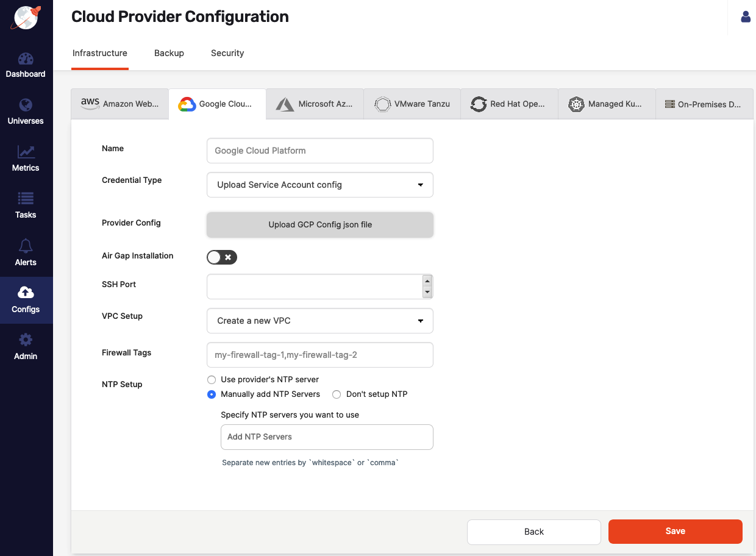This screenshot has height=556, width=756.
Task: Open the Dashboard gauge icon
Action: tap(26, 59)
